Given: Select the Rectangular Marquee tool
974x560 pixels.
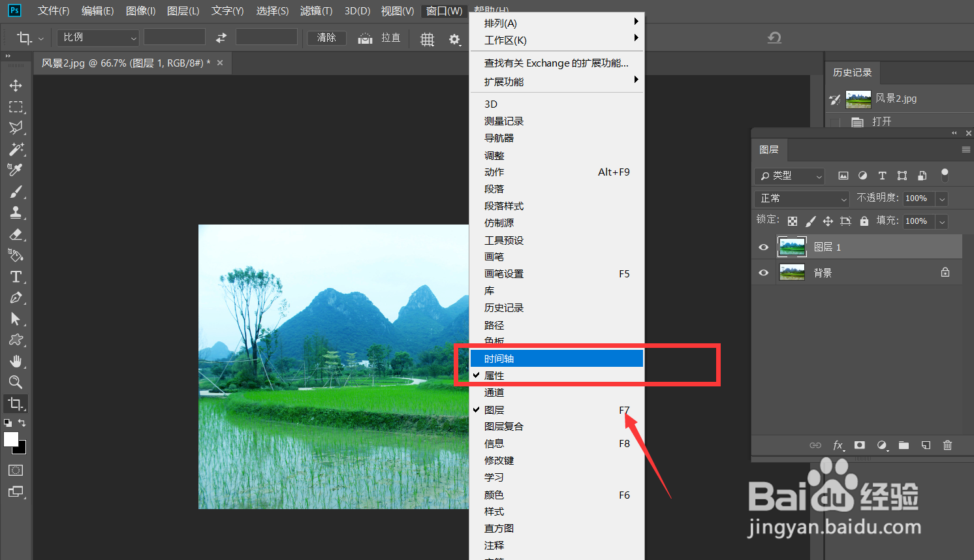Looking at the screenshot, I should click(16, 106).
